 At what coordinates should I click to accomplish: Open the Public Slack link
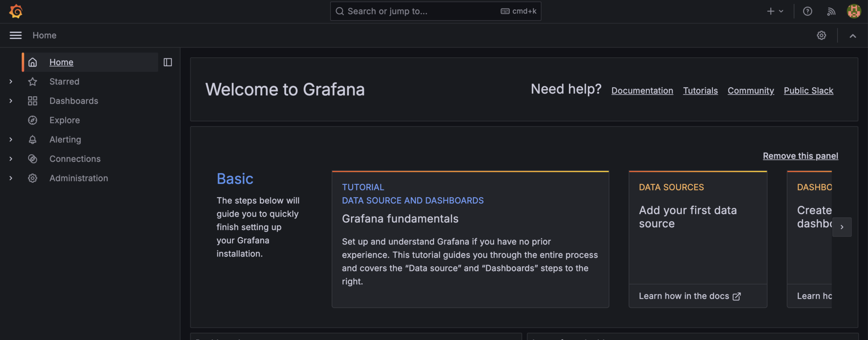(x=808, y=91)
